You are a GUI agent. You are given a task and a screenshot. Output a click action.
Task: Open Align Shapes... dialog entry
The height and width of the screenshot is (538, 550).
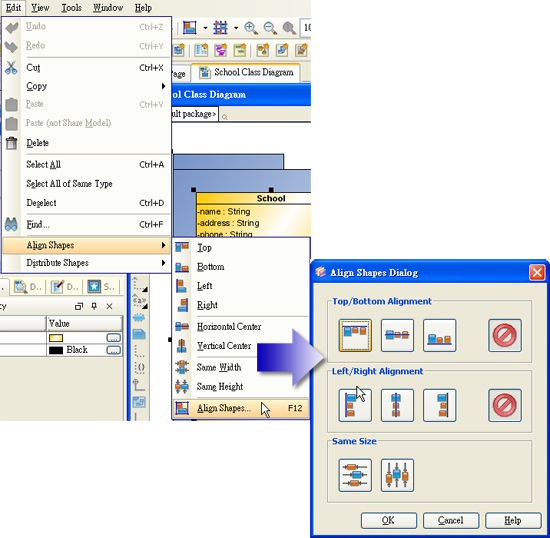(241, 408)
